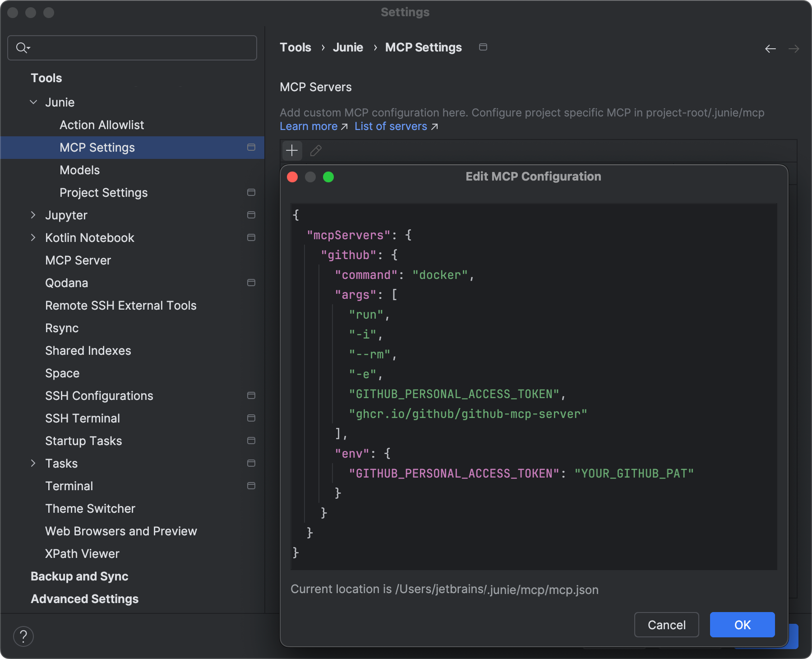
Task: Open the Learn more link
Action: tap(309, 126)
